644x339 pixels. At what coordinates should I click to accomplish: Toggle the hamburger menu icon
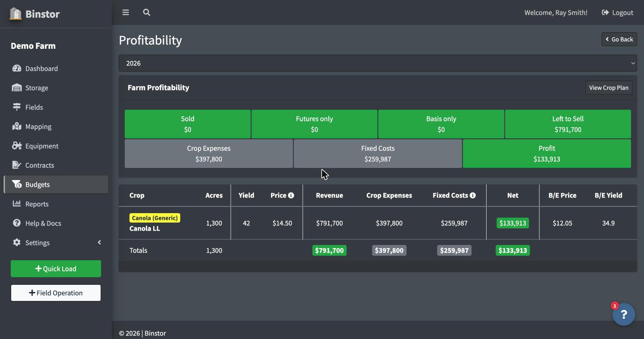(126, 13)
